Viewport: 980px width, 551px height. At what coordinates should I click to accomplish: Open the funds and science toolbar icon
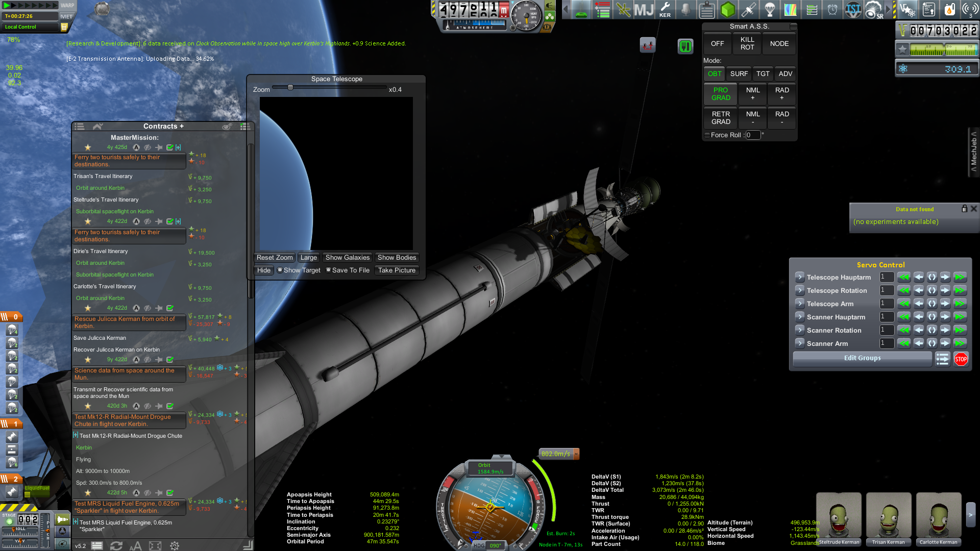click(x=908, y=9)
